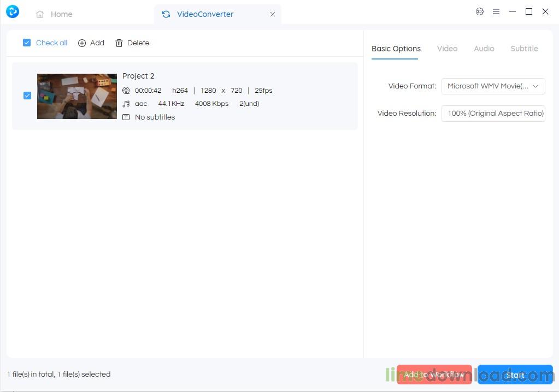
Task: Click the Add to workflow button
Action: pos(434,375)
